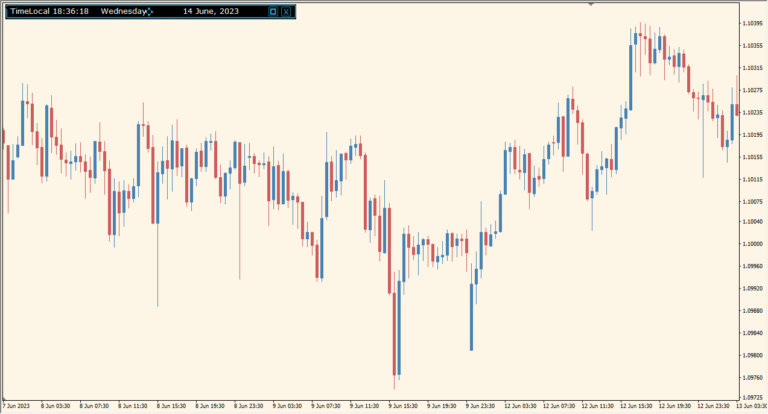Click the 1.09760 price axis label

coord(752,378)
